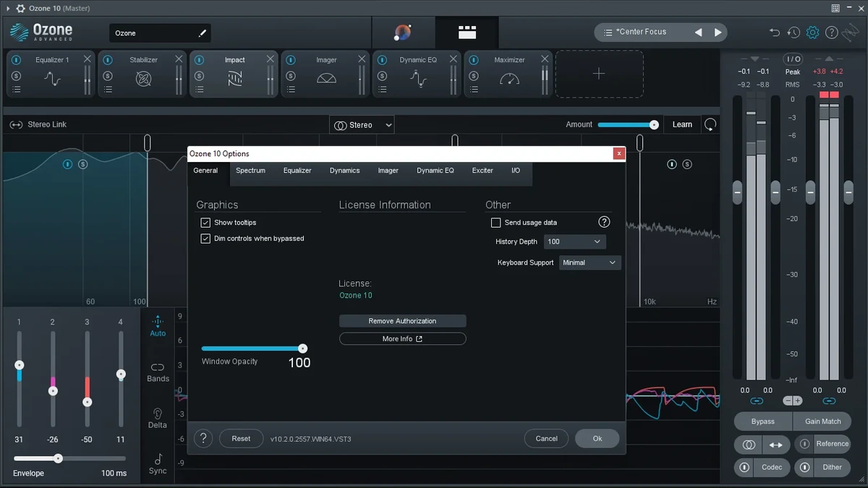
Task: Click the options dialog help question mark
Action: [203, 438]
